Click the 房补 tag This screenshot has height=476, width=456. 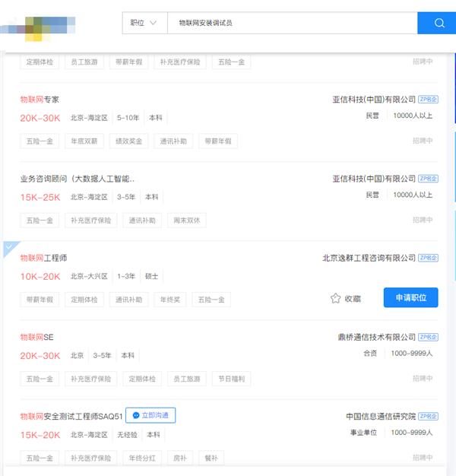[180, 458]
